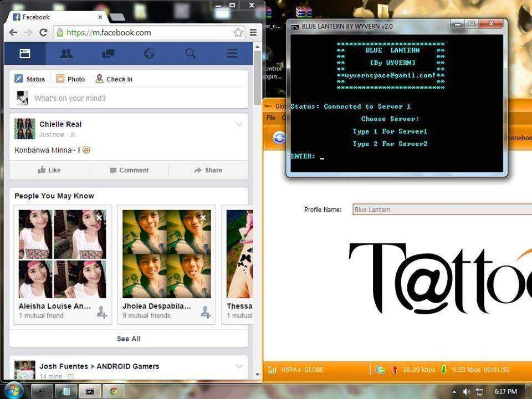Open Josh Fuentes profile link
This screenshot has height=399, width=532.
(64, 366)
